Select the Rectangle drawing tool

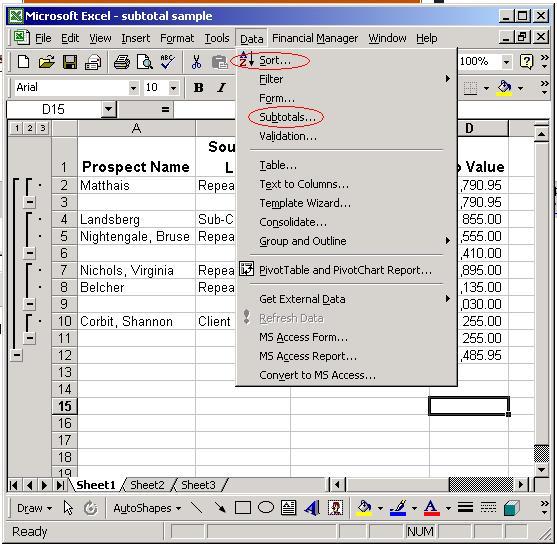[x=243, y=508]
